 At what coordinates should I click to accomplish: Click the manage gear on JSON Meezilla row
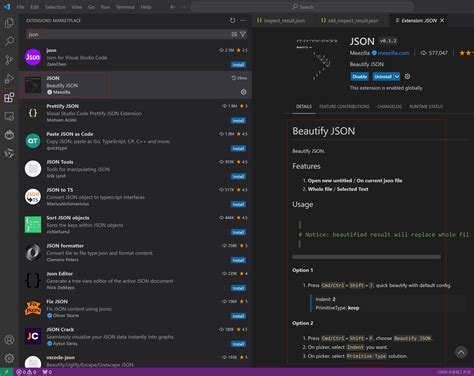[244, 92]
